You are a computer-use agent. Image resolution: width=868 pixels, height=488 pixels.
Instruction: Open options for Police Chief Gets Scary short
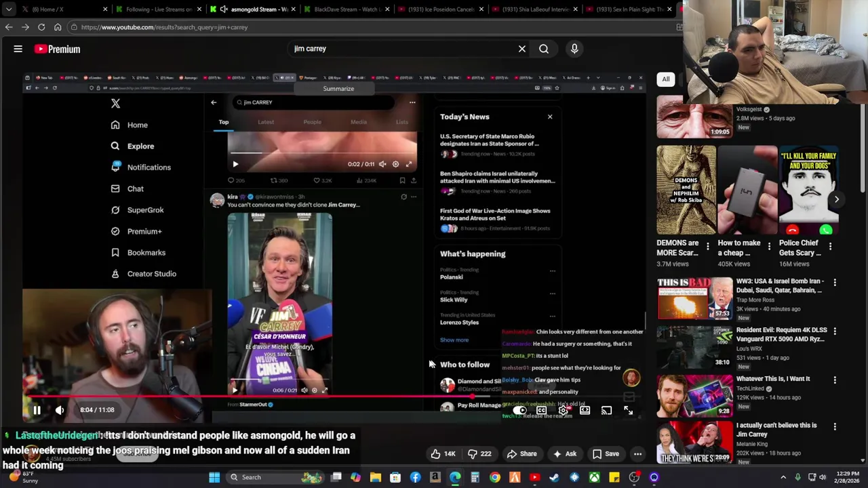click(830, 247)
